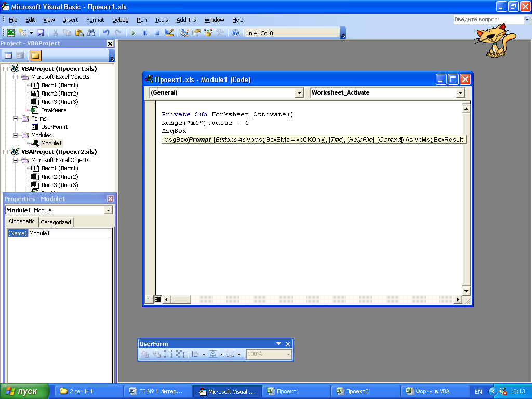Click the Insert UserForm toolbar icon
The image size is (532, 399).
(x=23, y=33)
